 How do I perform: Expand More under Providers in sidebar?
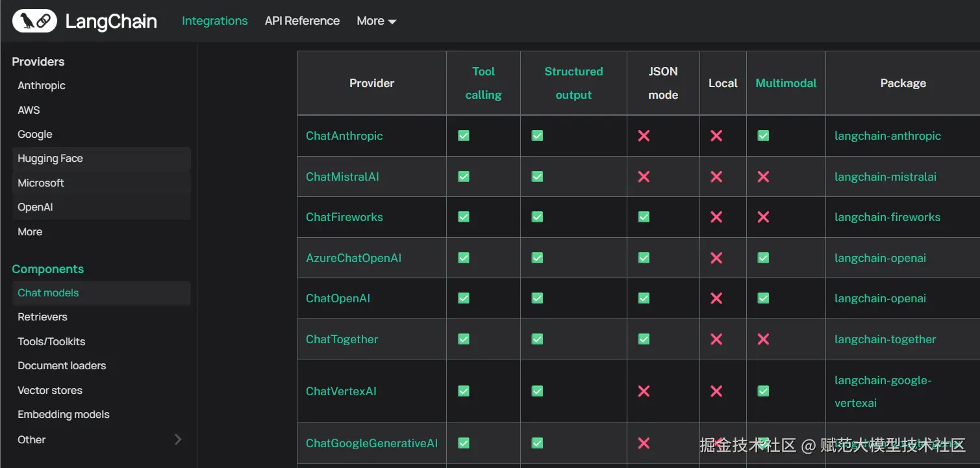(30, 231)
